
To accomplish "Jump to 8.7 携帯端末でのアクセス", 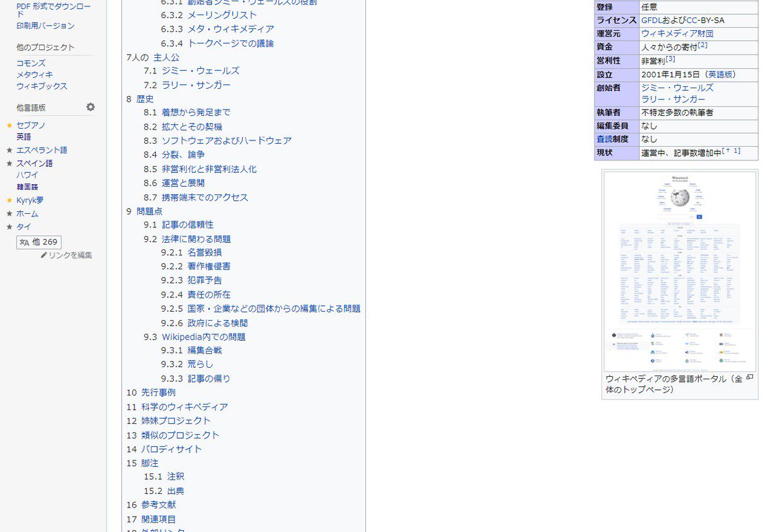I will [196, 197].
